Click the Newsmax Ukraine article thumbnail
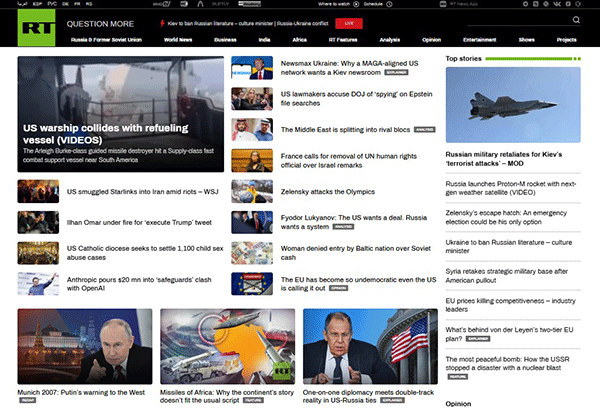Screen dimensions: 600x408 click(x=251, y=67)
